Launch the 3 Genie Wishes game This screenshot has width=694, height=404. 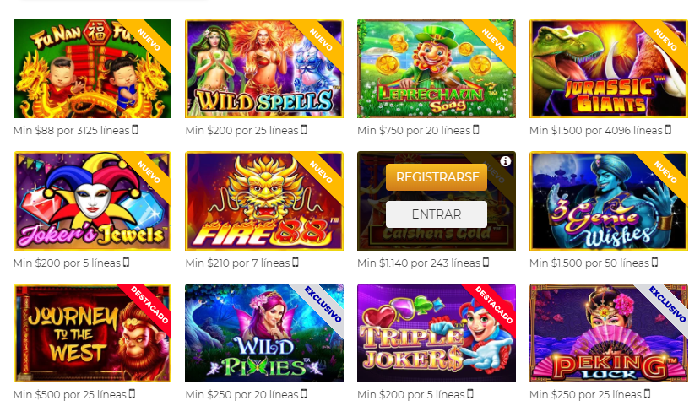tap(608, 201)
